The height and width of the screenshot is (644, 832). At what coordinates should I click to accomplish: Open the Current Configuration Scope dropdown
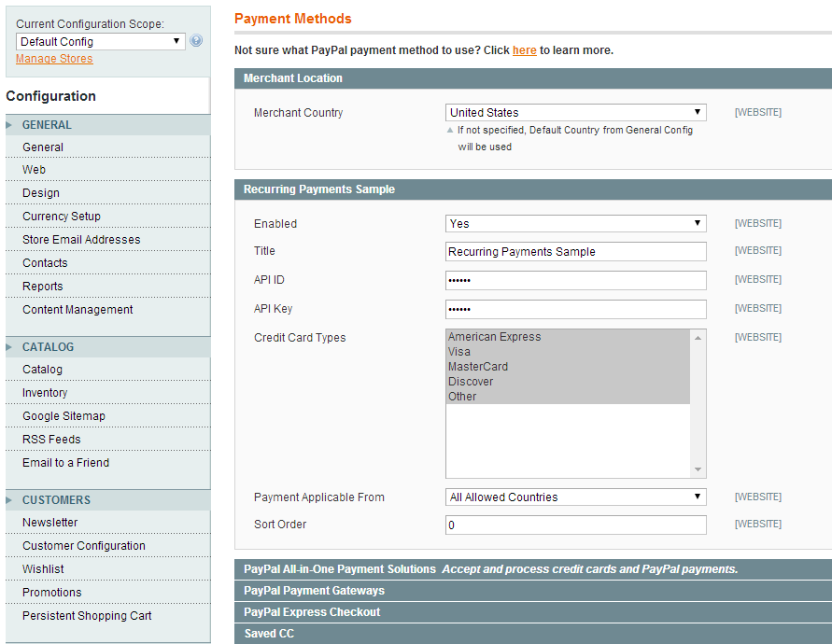pyautogui.click(x=100, y=41)
